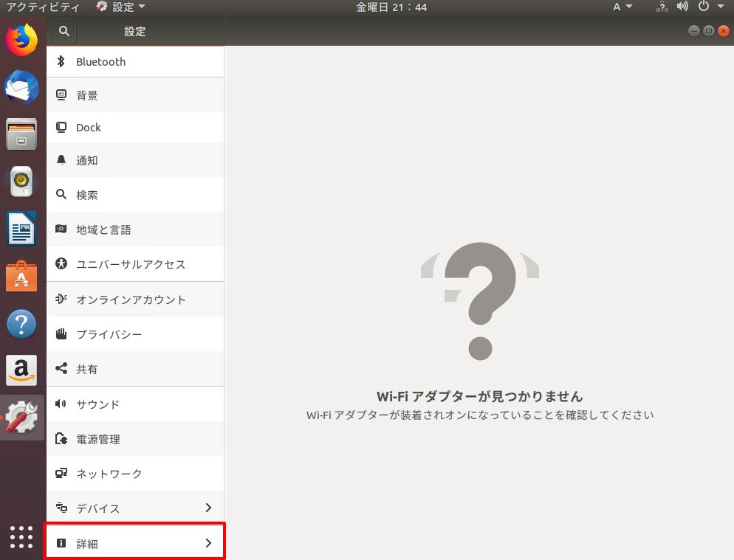The image size is (734, 560).
Task: Click the 通知 bell icon
Action: (x=61, y=160)
